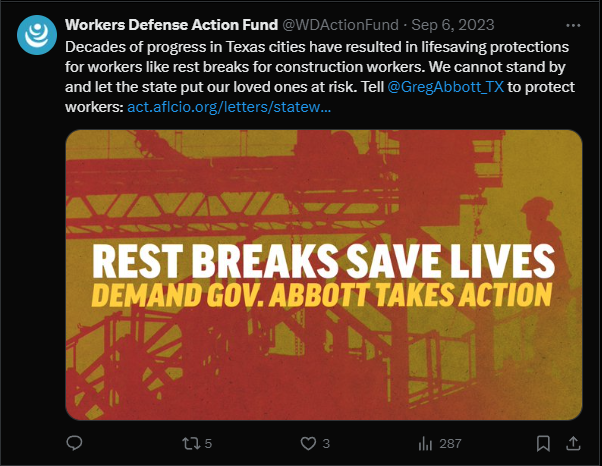Click the repost count number 5
Viewport: 602px width, 466px height.
tap(208, 444)
